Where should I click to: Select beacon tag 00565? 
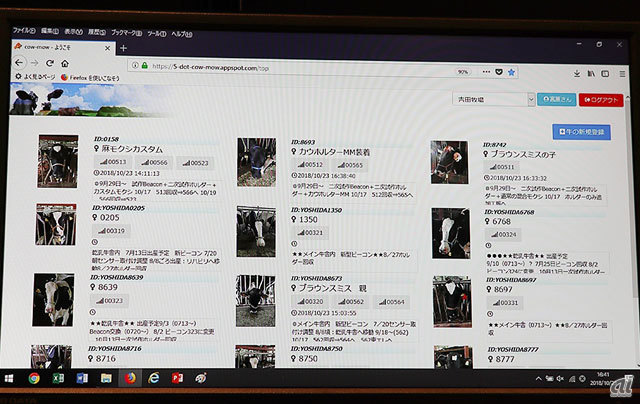(350, 165)
